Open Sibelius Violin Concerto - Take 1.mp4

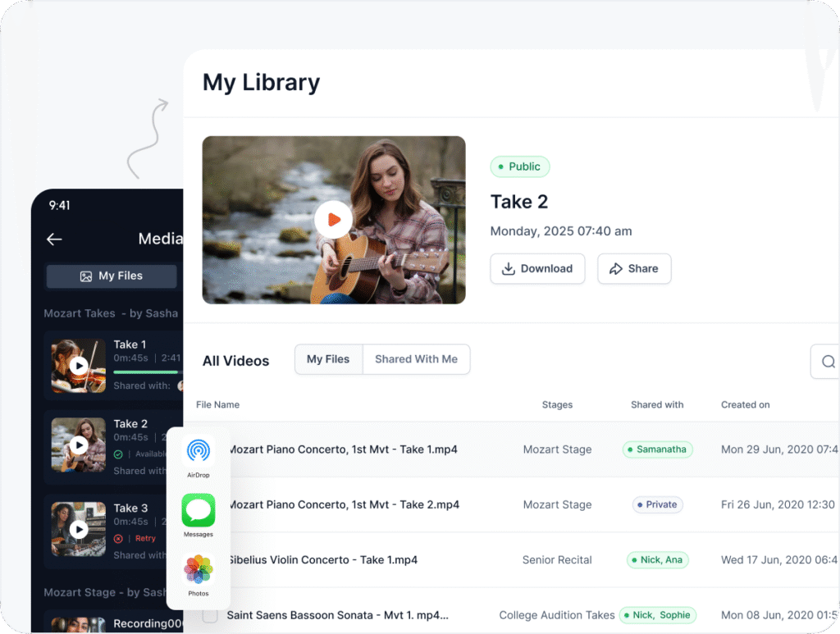(x=322, y=560)
